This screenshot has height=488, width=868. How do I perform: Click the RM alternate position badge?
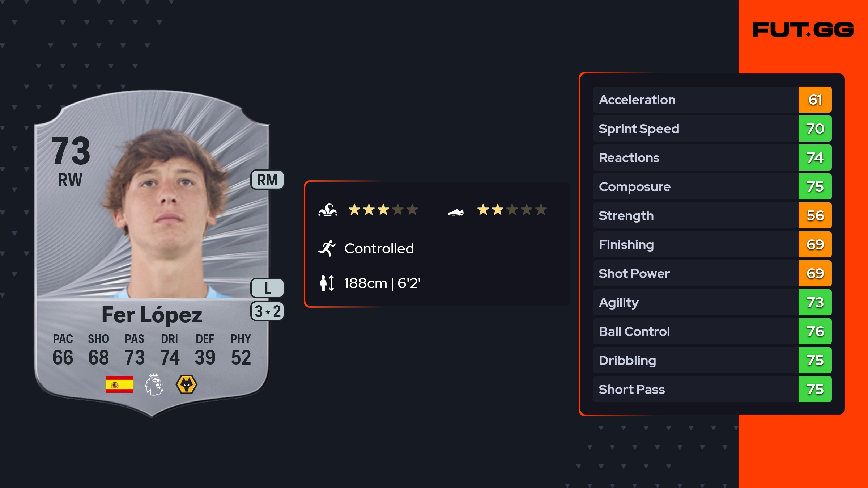pyautogui.click(x=267, y=180)
